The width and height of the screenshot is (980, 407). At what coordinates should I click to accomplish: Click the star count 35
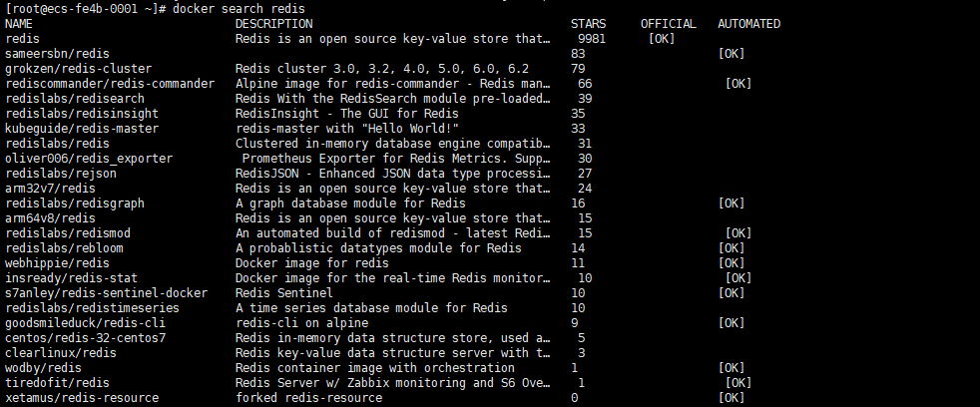[x=578, y=114]
